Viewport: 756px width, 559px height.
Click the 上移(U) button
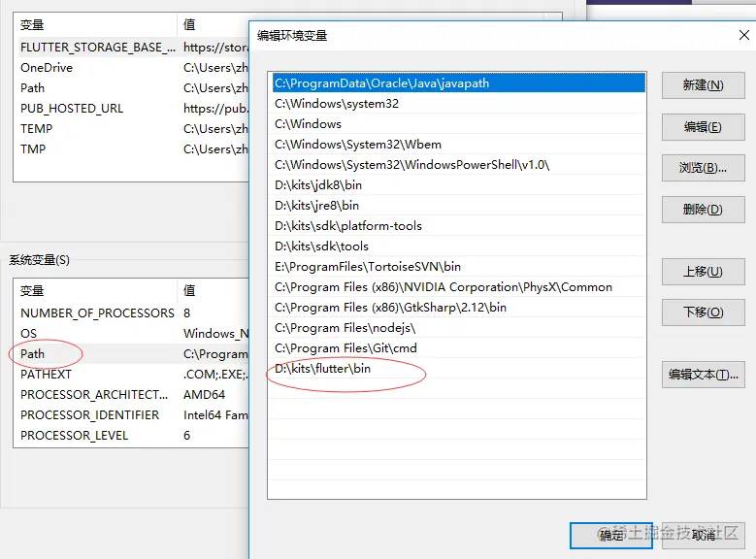[x=703, y=272]
